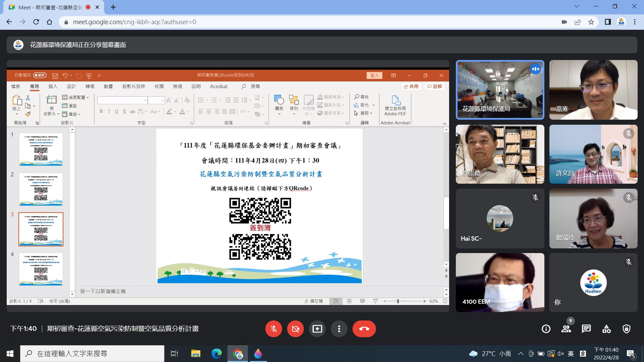This screenshot has height=362, width=644.
Task: Toggle italic formatting
Action: [x=109, y=111]
